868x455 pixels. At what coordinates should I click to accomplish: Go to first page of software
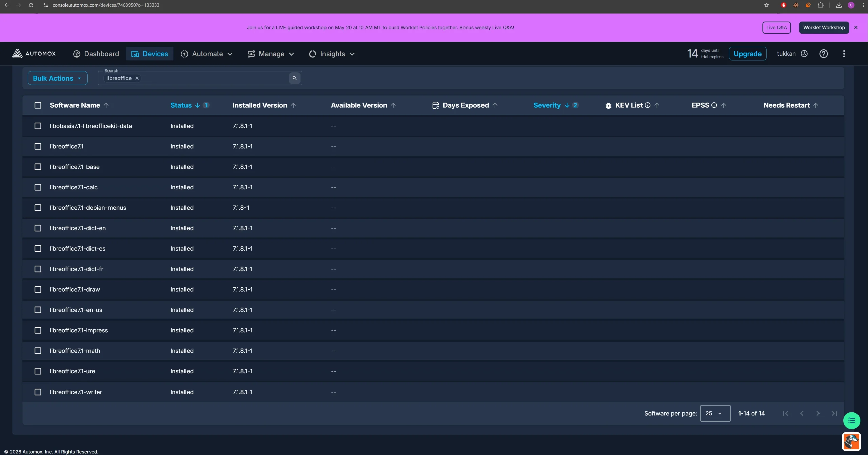pos(785,413)
